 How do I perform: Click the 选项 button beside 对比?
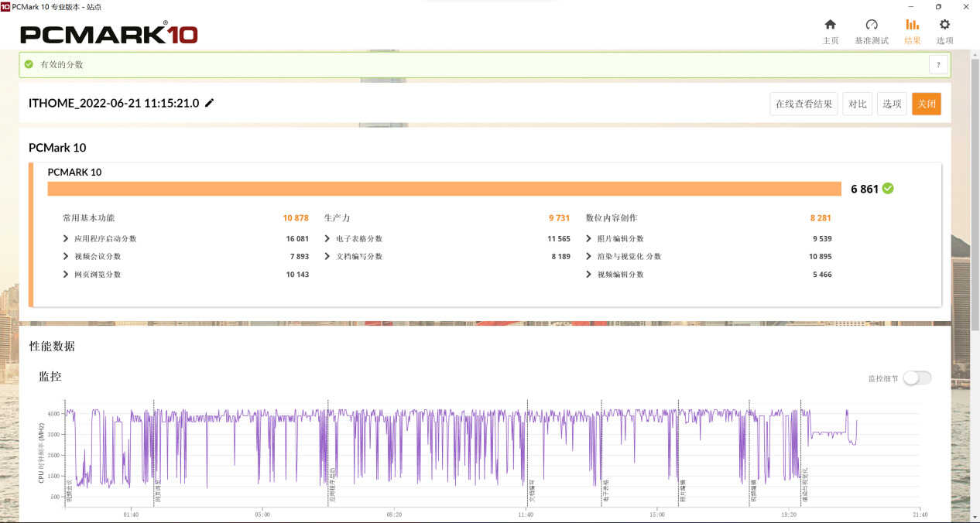coord(893,104)
